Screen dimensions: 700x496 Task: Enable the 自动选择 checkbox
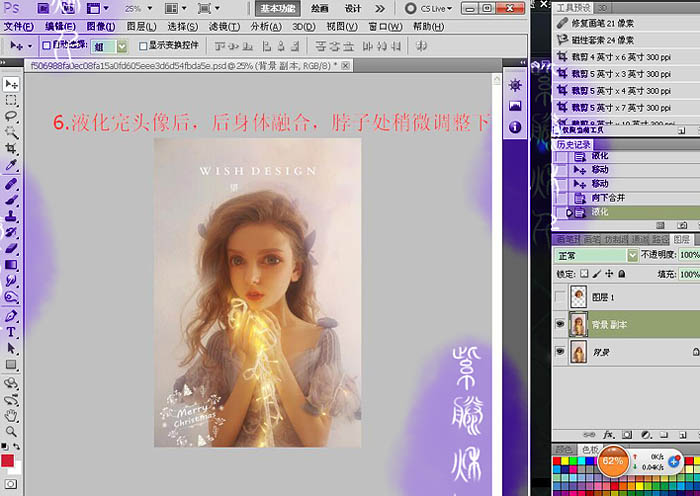[x=46, y=46]
